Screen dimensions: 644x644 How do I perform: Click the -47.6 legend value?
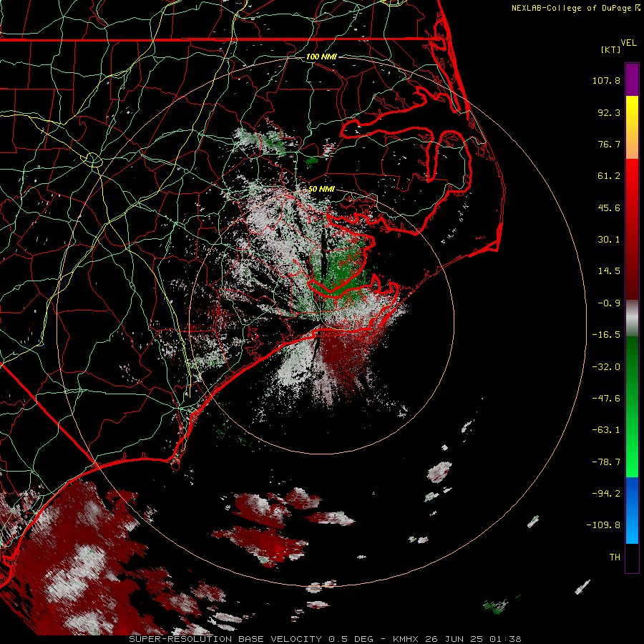click(606, 399)
